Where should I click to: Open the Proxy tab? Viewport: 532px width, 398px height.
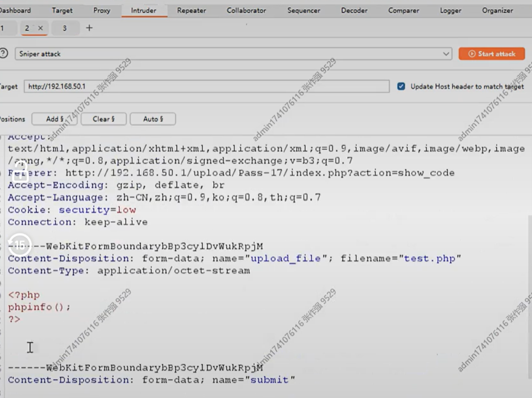pos(102,10)
